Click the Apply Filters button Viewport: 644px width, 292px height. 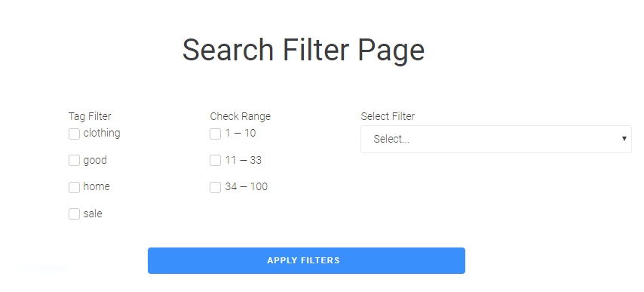(x=306, y=260)
